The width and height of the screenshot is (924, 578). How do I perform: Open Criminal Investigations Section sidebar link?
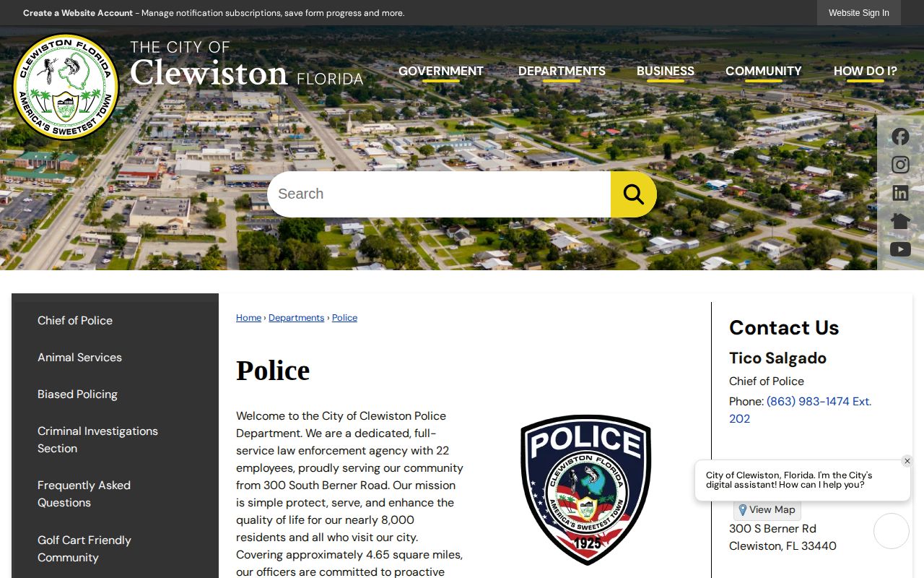click(97, 440)
